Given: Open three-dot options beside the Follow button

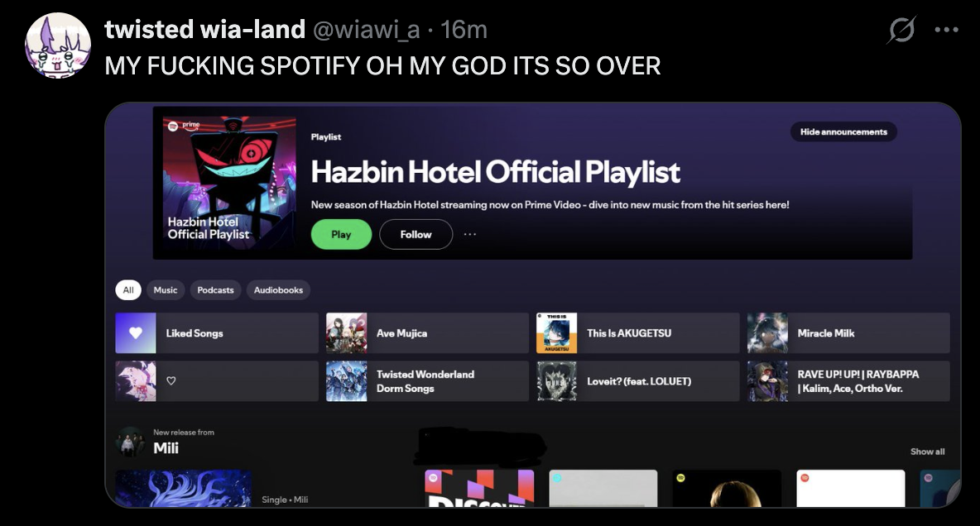Looking at the screenshot, I should pos(470,234).
